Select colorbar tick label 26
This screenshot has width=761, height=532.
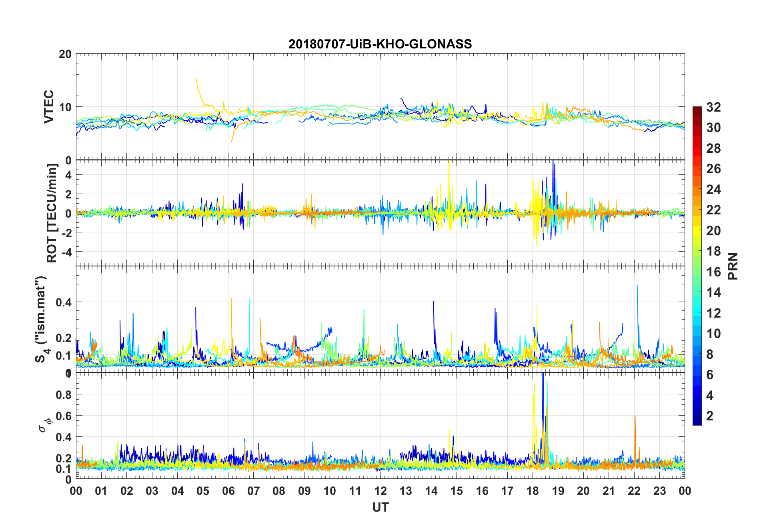point(713,169)
